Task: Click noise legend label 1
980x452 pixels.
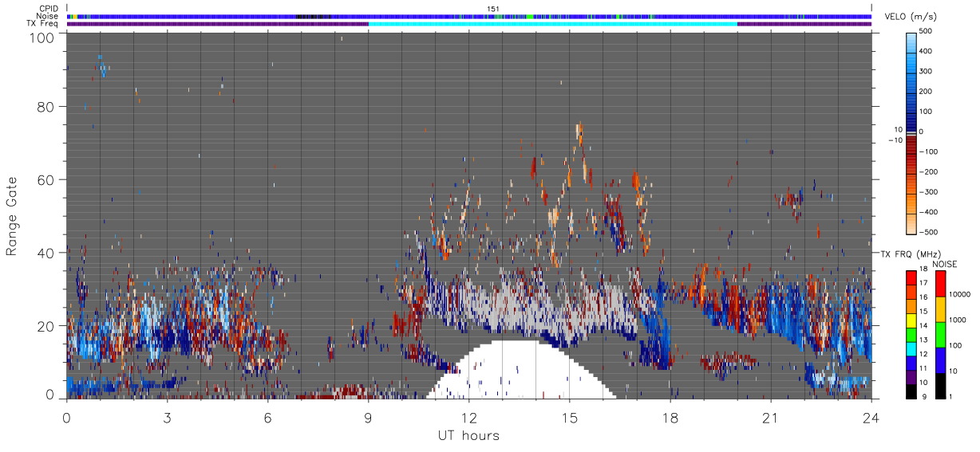Action: pos(952,396)
